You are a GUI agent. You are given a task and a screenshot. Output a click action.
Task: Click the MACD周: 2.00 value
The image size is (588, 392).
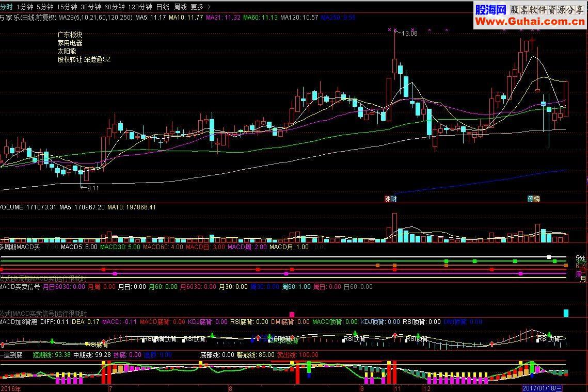point(247,247)
